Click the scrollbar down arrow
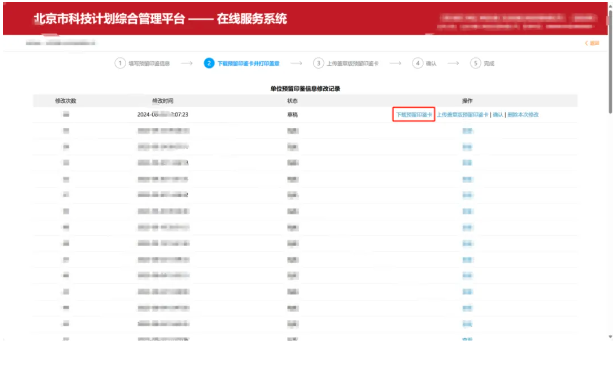 click(x=610, y=336)
